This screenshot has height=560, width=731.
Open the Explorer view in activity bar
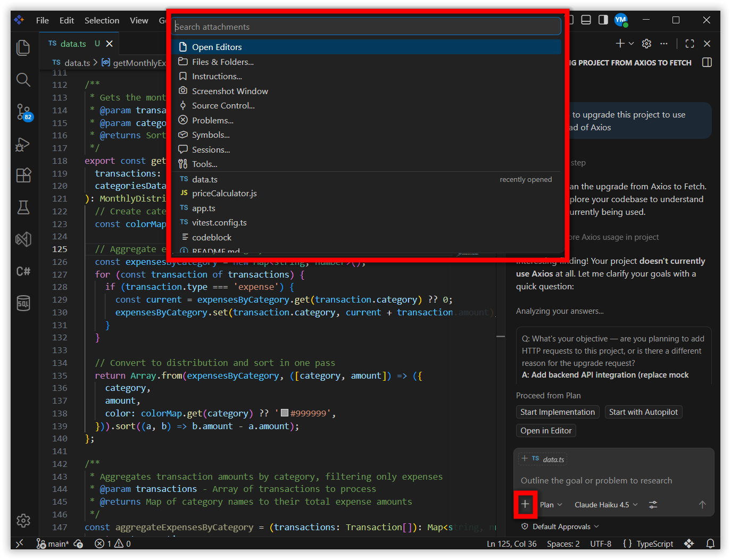23,48
